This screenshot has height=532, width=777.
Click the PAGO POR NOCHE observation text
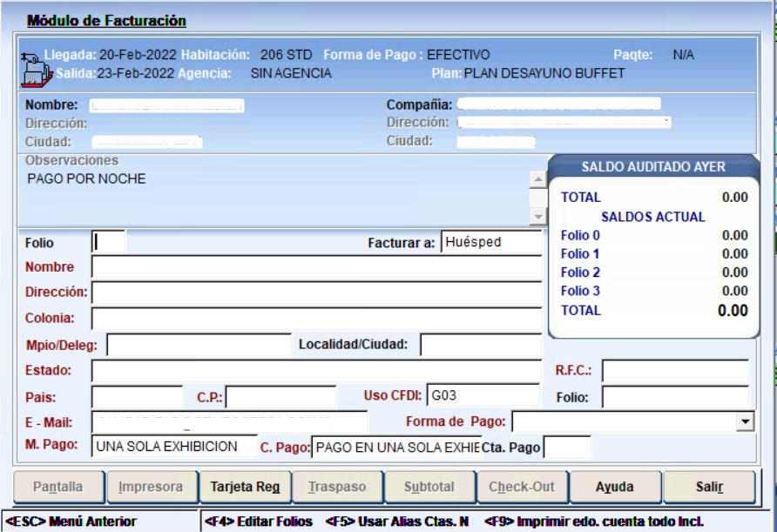click(86, 178)
